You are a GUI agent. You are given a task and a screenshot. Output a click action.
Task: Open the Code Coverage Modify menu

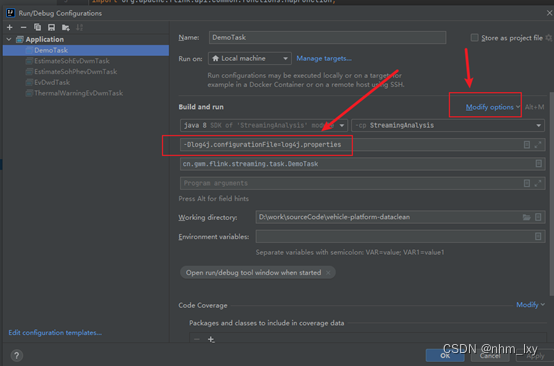(530, 305)
